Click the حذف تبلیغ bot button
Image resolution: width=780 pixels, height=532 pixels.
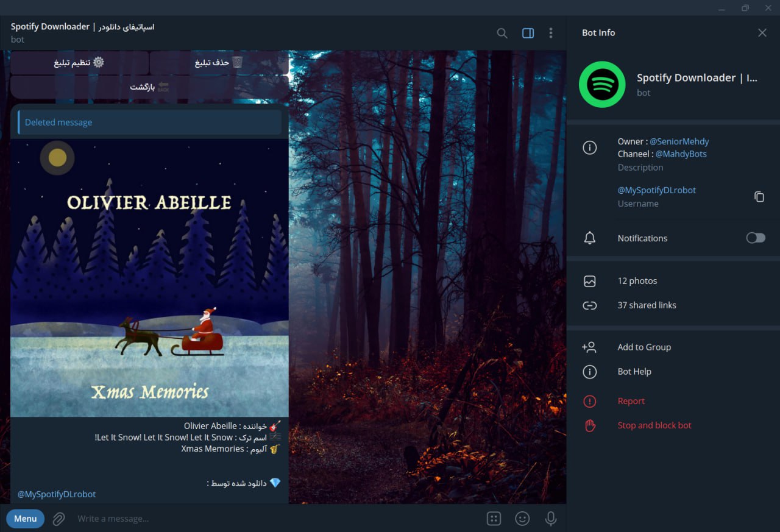[219, 63]
